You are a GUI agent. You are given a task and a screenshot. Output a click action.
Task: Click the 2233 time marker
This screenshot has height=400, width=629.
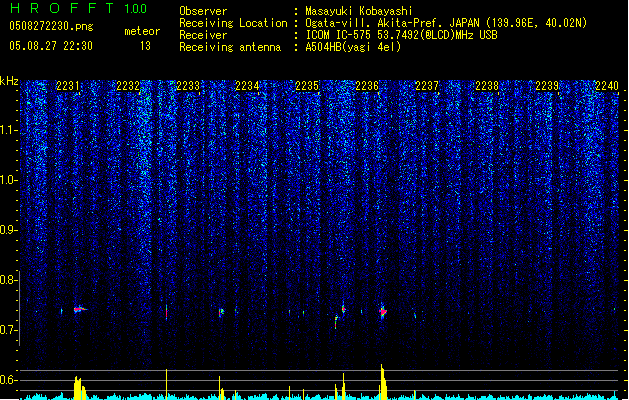tap(188, 86)
